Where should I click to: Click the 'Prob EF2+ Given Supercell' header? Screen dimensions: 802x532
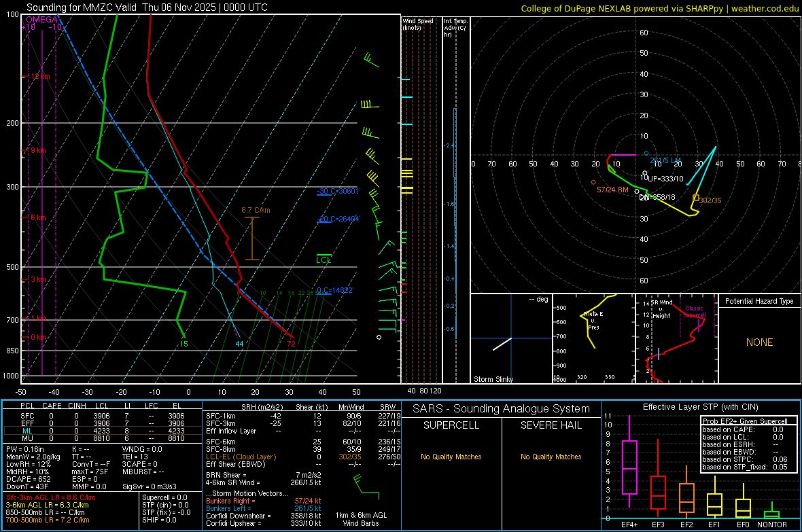point(745,421)
